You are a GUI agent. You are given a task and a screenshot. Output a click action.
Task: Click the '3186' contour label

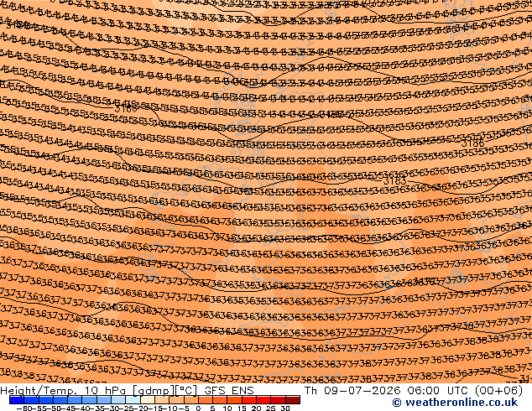click(473, 143)
